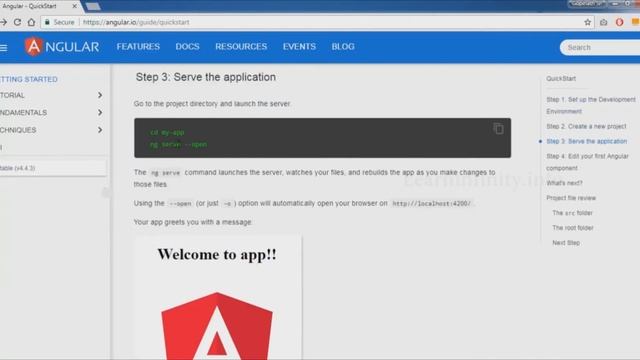Image resolution: width=640 pixels, height=360 pixels.
Task: Click the Welcome to app!! preview image
Action: point(217,297)
